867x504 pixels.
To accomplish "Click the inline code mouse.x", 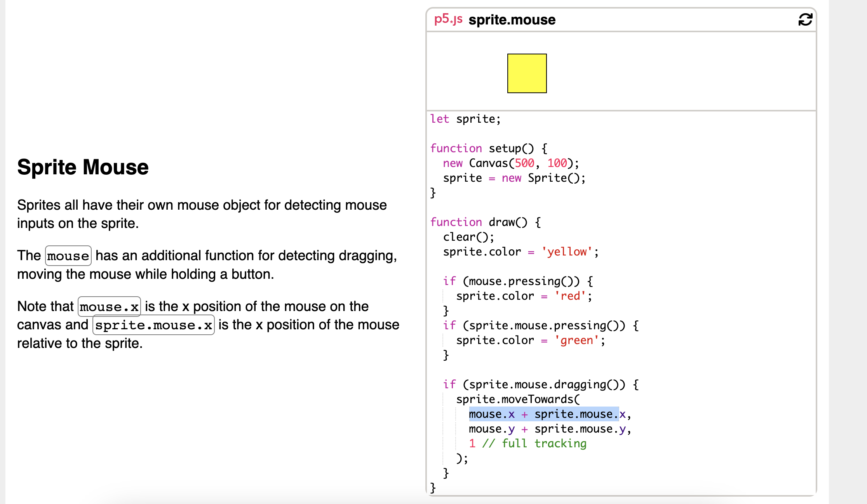I will click(109, 306).
